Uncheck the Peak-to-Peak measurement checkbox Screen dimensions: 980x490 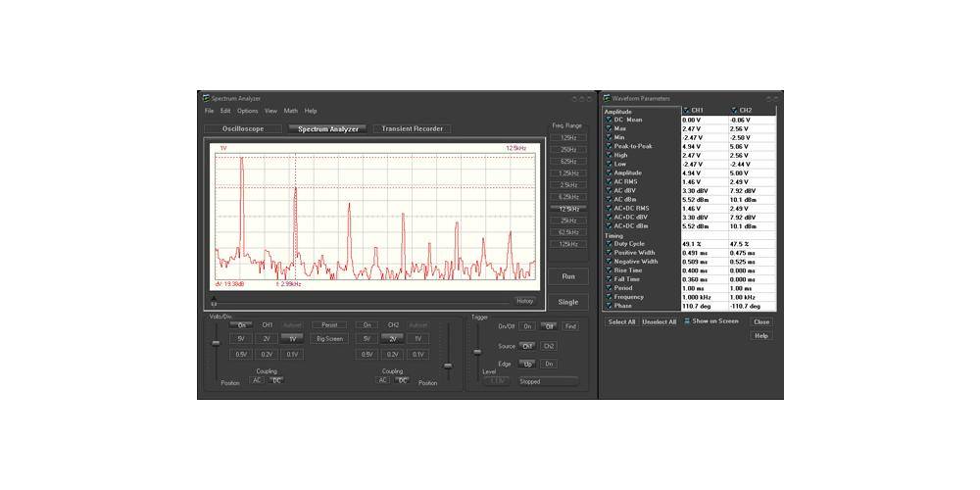click(608, 146)
